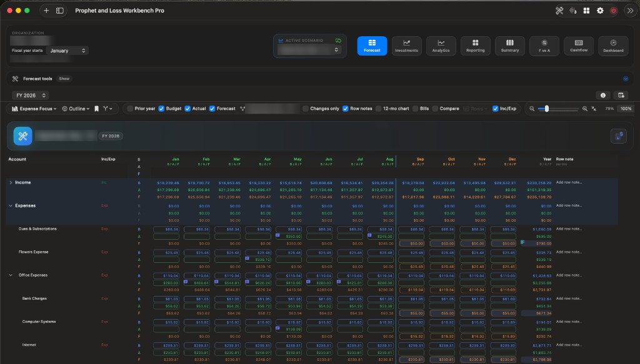640x364 pixels.
Task: Uncheck the Budget checkbox
Action: tap(161, 109)
